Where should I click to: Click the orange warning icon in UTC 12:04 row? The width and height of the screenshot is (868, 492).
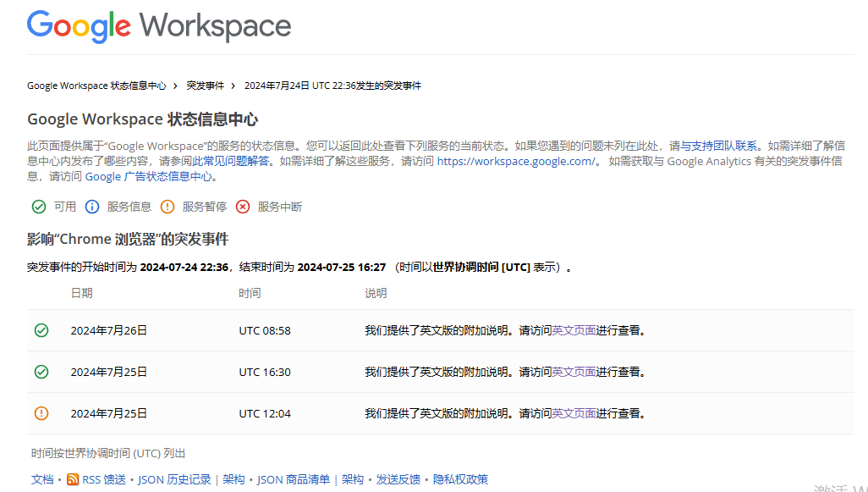pyautogui.click(x=41, y=413)
